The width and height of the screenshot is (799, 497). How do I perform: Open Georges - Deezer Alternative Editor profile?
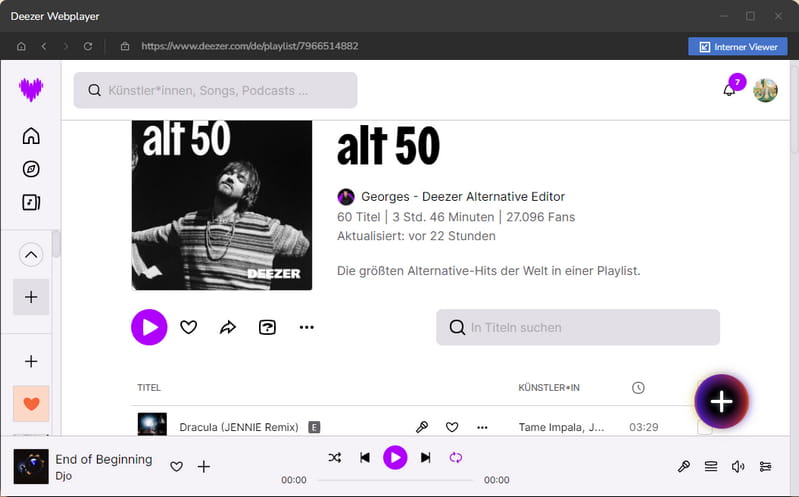(x=463, y=196)
